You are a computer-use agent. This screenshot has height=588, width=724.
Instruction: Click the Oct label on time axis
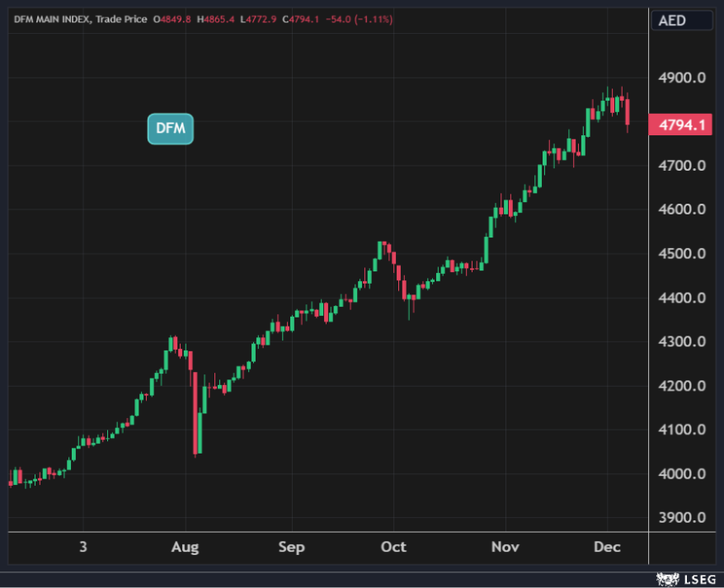[393, 548]
